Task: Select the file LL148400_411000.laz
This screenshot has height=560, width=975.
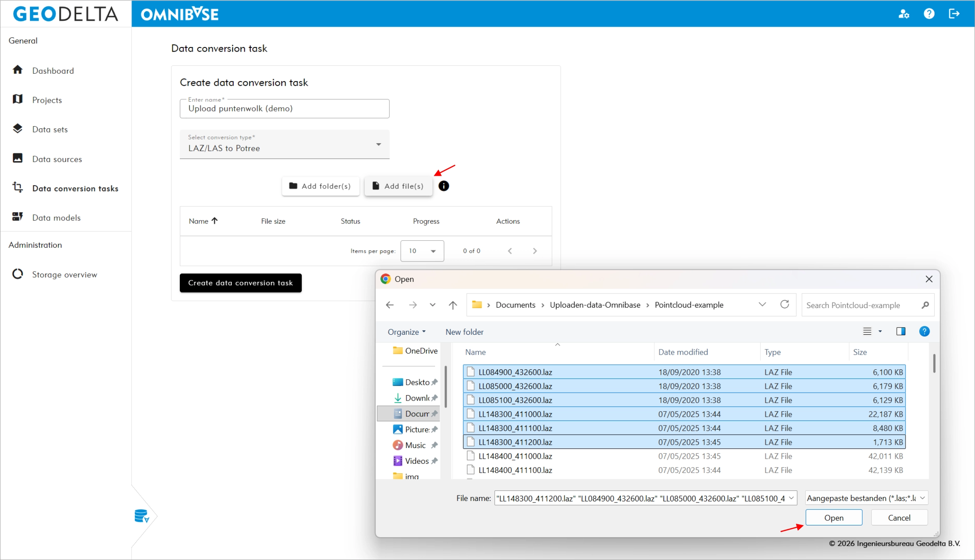Action: pos(515,456)
